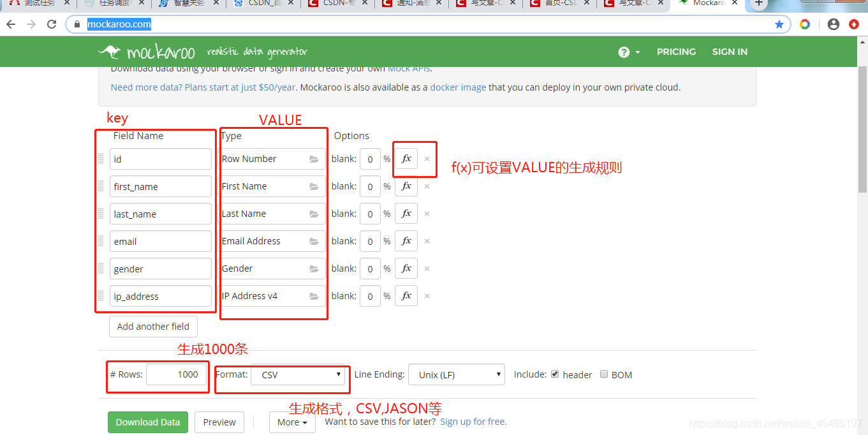This screenshot has height=435, width=868.
Task: Open the fx formula editor for id
Action: (x=406, y=159)
